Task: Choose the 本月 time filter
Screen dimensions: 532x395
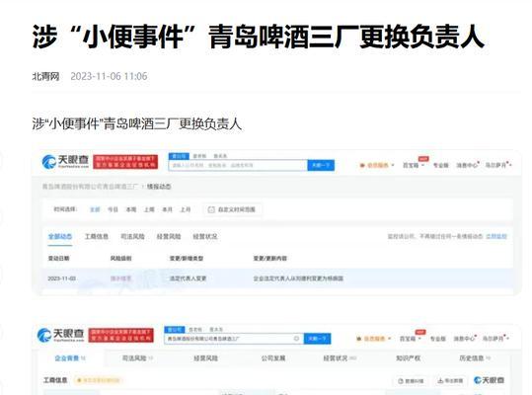Action: tap(167, 209)
